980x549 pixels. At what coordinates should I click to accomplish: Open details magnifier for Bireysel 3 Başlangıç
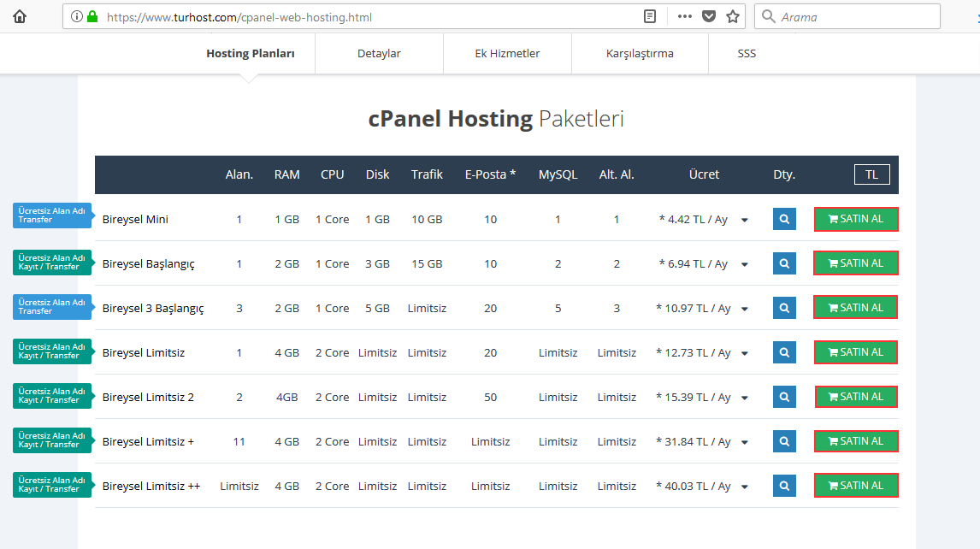click(784, 308)
